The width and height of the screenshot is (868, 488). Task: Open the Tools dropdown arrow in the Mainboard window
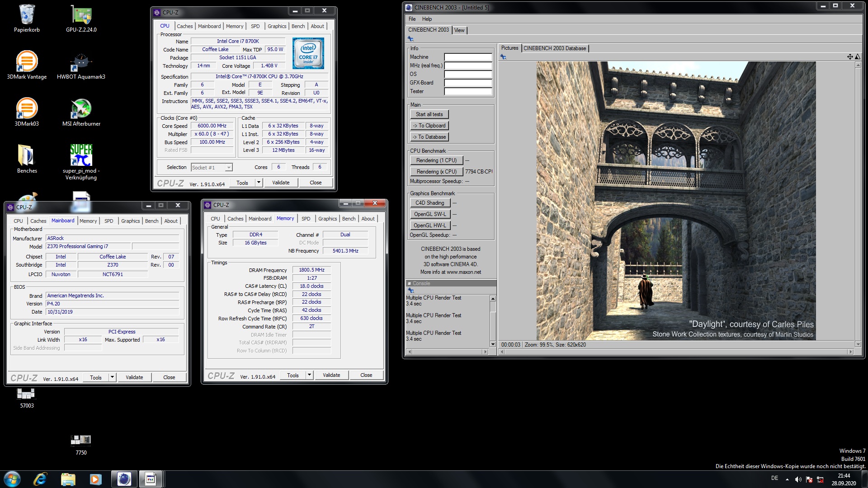click(x=113, y=377)
